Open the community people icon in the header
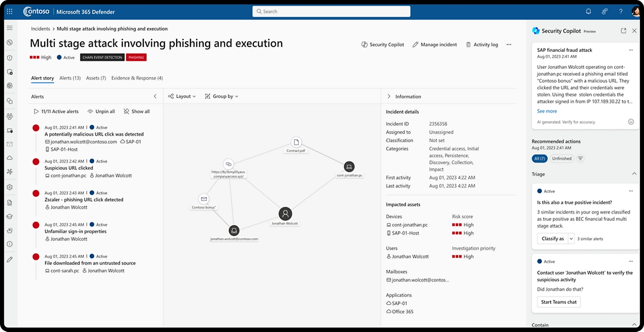Screen dimensions: 644x332 click(605, 11)
